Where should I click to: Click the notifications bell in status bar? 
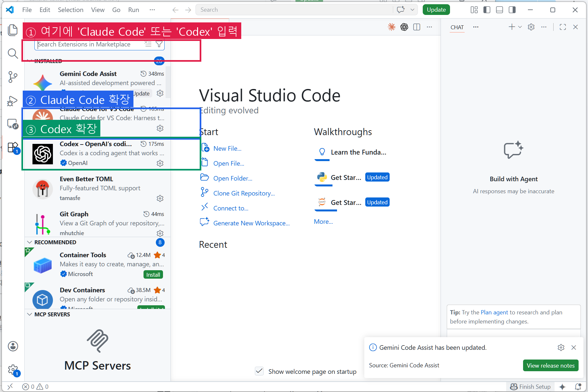578,387
